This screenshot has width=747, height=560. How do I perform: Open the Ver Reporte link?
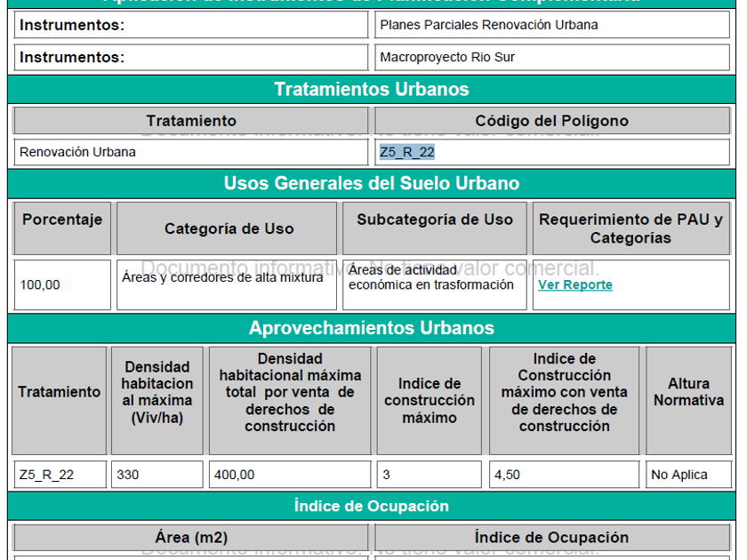tap(575, 284)
